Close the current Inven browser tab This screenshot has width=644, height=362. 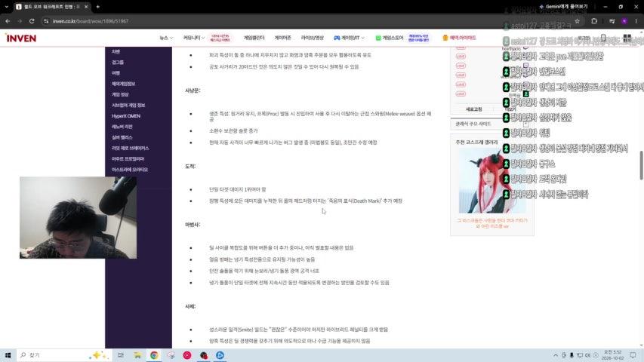coord(86,7)
